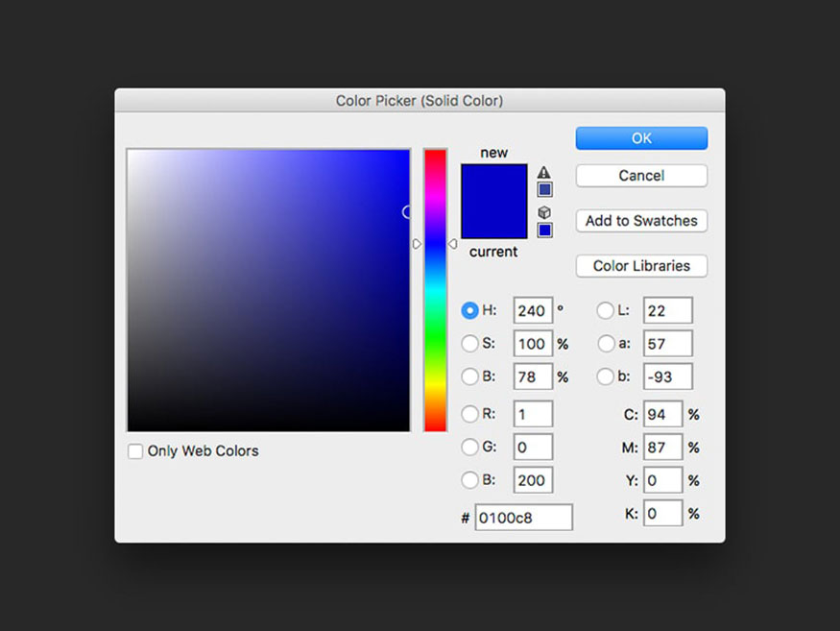Select the R red radio button
The width and height of the screenshot is (840, 631).
click(x=469, y=414)
